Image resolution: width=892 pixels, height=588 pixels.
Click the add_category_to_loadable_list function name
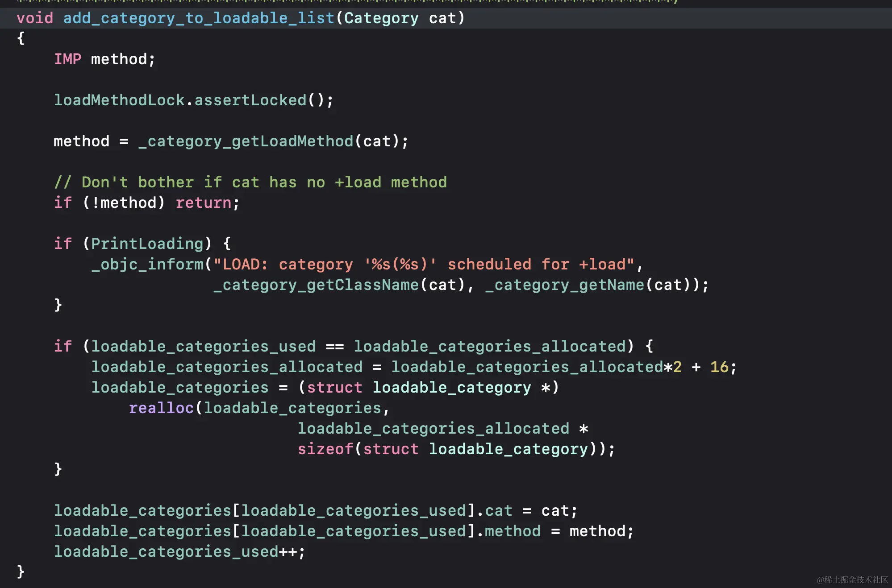199,18
